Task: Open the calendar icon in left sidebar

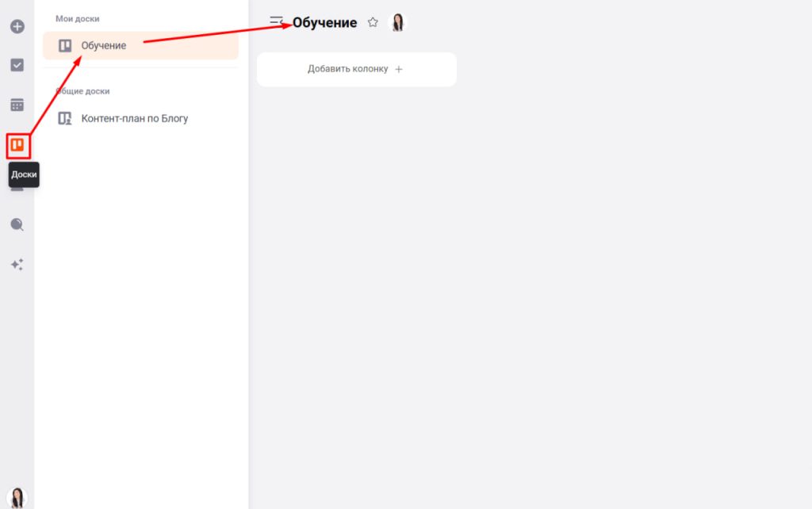Action: pyautogui.click(x=17, y=105)
